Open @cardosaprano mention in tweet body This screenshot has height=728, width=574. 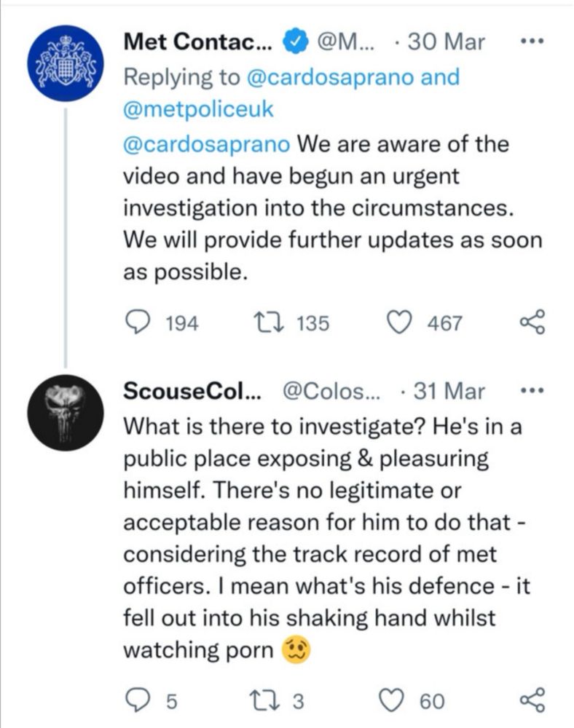(206, 144)
